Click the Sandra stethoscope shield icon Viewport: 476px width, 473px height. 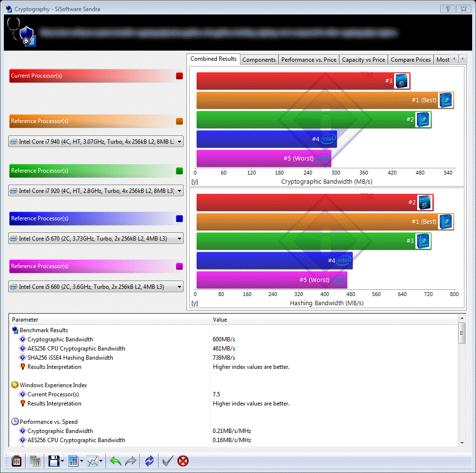click(x=21, y=32)
